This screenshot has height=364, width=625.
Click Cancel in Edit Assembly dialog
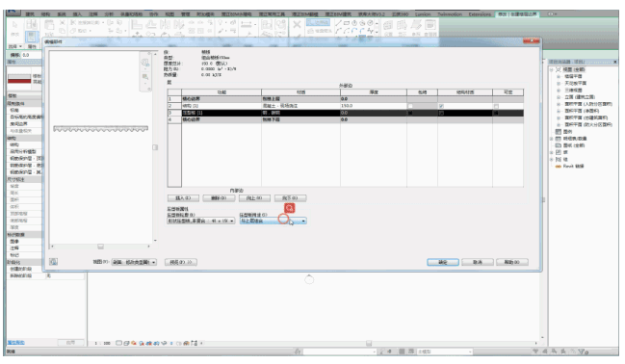coord(478,262)
